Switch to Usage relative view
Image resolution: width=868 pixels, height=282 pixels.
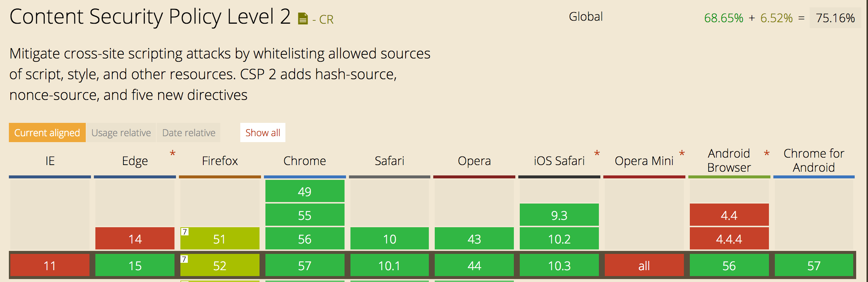pyautogui.click(x=121, y=132)
